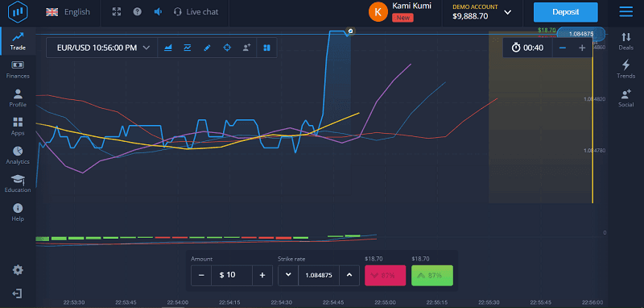Open the hamburger menu
The image size is (644, 308).
click(x=626, y=12)
